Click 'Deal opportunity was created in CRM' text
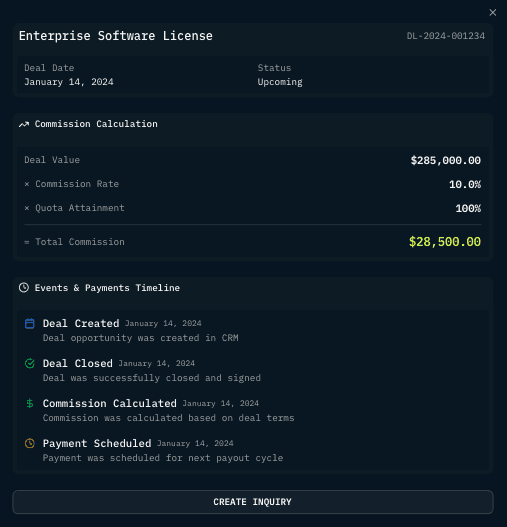Image resolution: width=507 pixels, height=527 pixels. click(x=141, y=338)
